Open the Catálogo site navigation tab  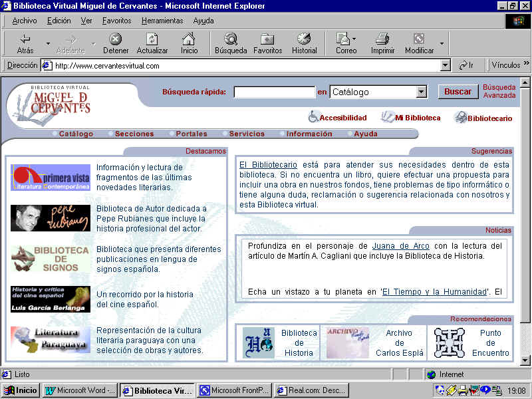[x=76, y=134]
